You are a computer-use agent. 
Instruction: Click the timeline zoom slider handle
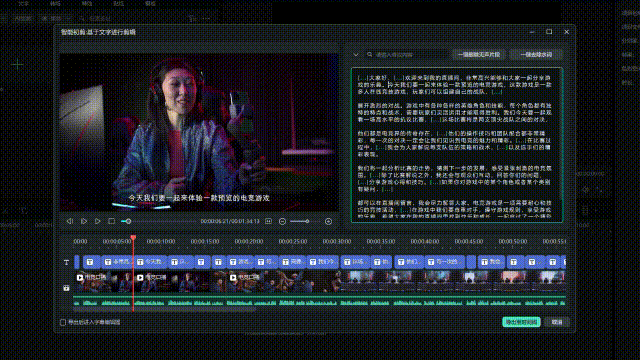307,221
